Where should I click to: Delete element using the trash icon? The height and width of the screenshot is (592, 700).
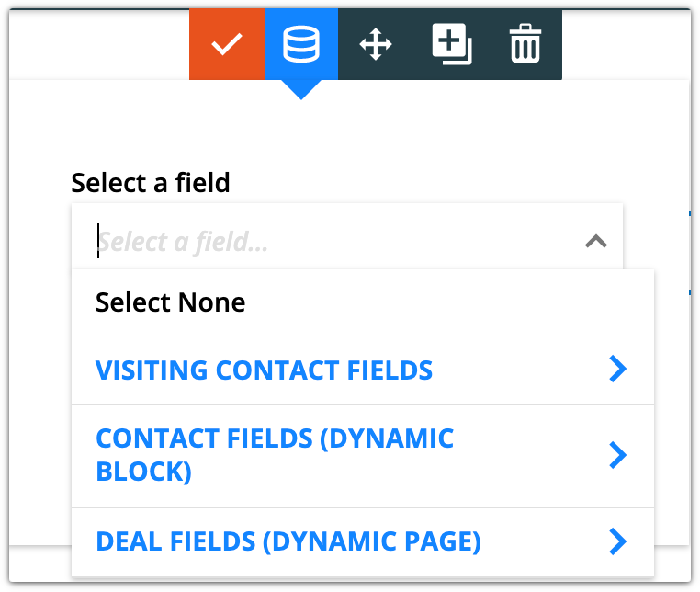[525, 43]
